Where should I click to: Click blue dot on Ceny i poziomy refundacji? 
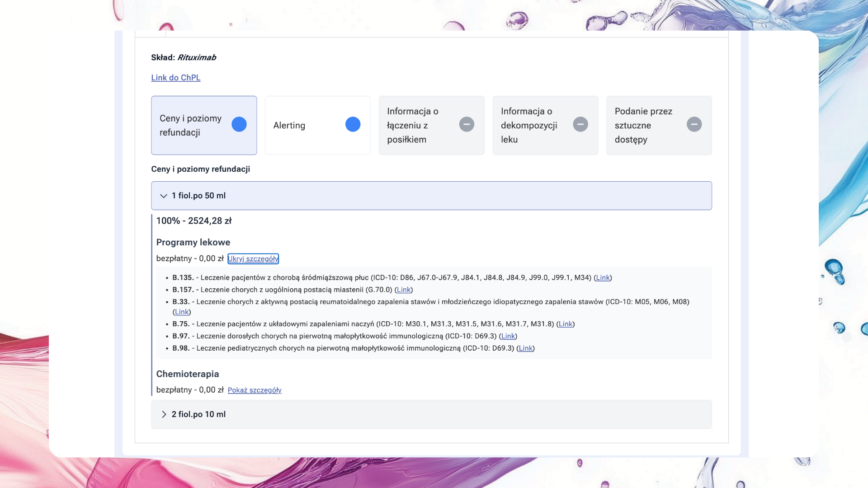click(239, 124)
